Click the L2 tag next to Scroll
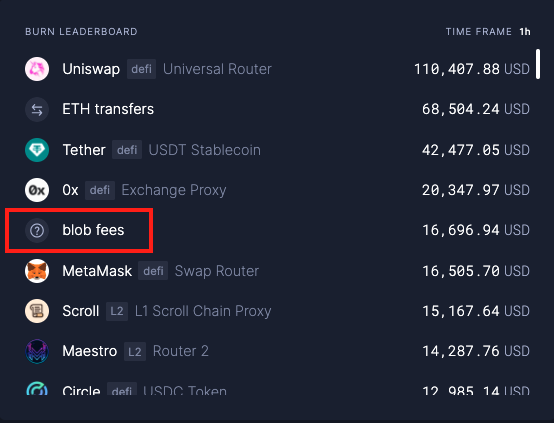The height and width of the screenshot is (423, 554). click(x=117, y=311)
